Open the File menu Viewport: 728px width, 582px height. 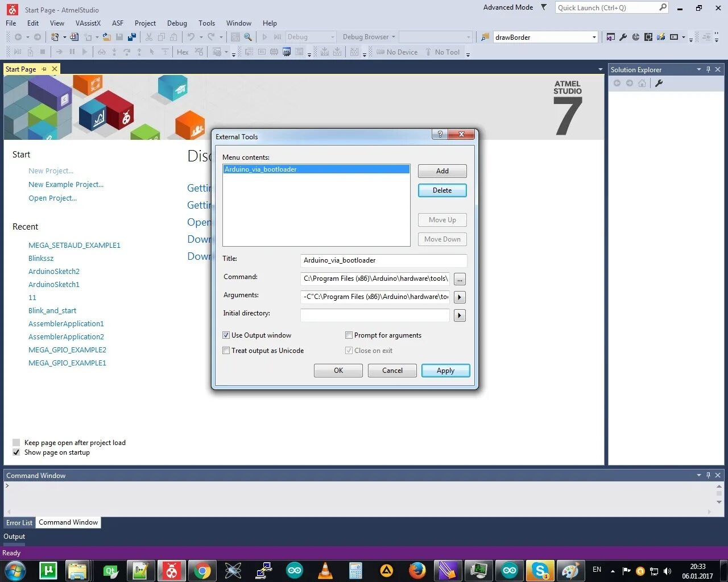point(11,23)
